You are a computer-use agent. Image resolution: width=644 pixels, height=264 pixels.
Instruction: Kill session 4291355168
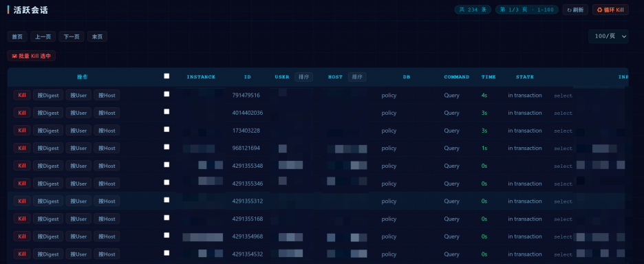tap(22, 219)
